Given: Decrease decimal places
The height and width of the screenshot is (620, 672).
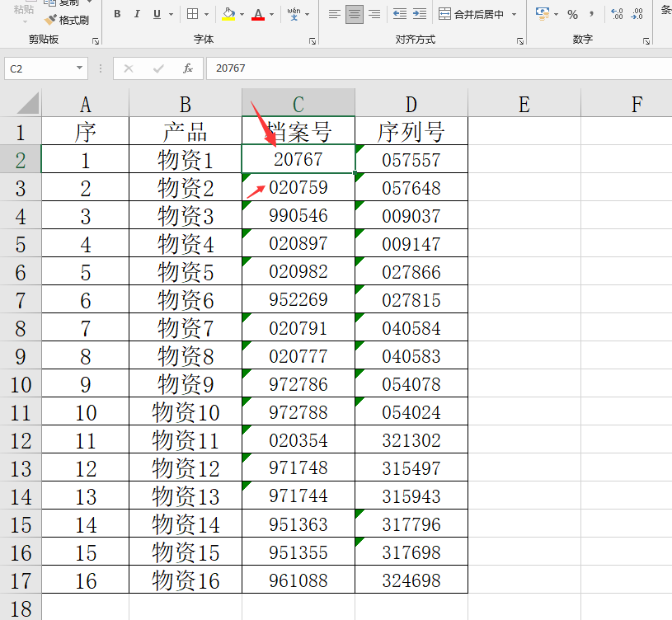Looking at the screenshot, I should point(637,14).
